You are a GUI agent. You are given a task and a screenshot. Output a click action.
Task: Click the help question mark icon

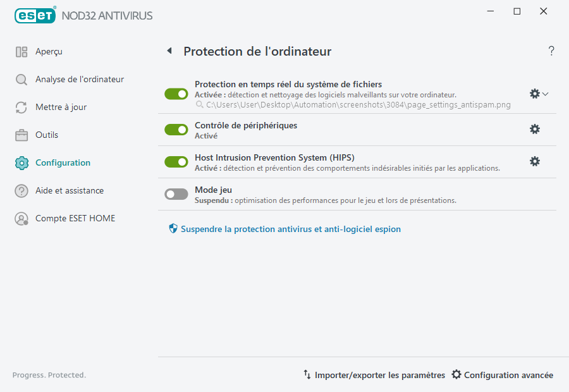(551, 51)
